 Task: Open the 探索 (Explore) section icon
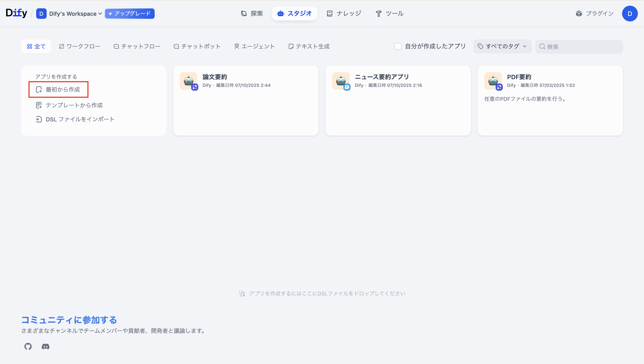[x=244, y=14]
